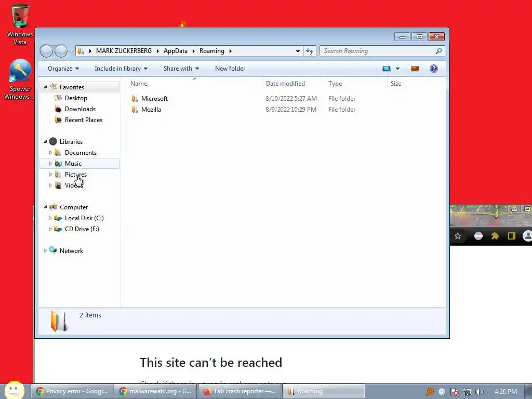This screenshot has height=399, width=532.
Task: Refresh the Roaming folder view
Action: [310, 51]
